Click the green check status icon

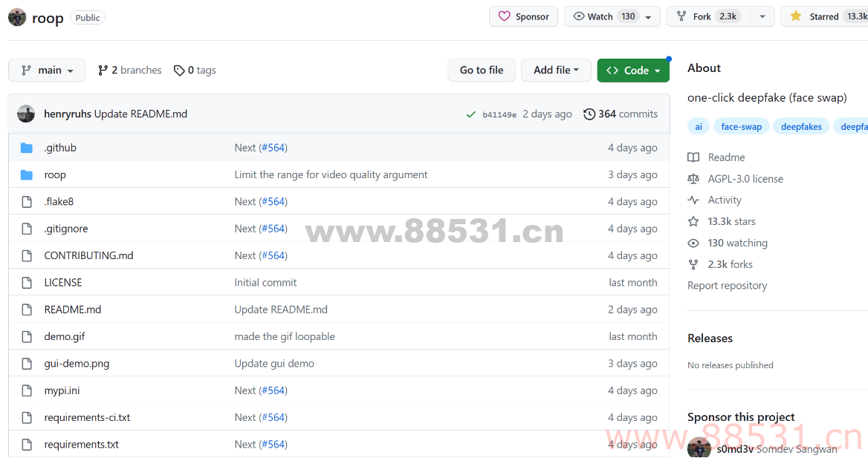pos(470,114)
